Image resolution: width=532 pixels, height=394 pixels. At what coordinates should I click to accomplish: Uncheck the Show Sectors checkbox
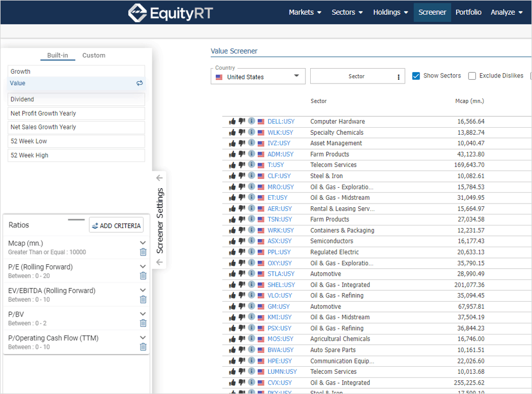(x=416, y=76)
